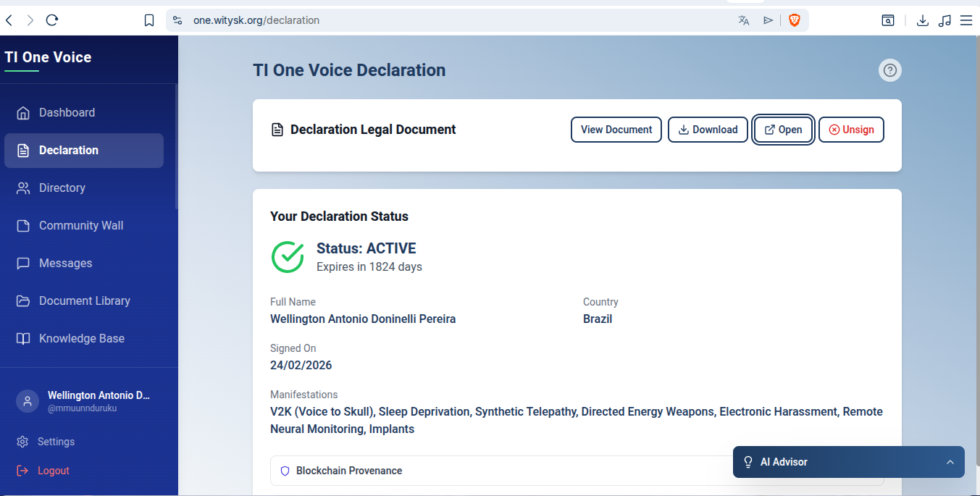Image resolution: width=980 pixels, height=496 pixels.
Task: Click the translate page icon
Action: click(x=744, y=20)
